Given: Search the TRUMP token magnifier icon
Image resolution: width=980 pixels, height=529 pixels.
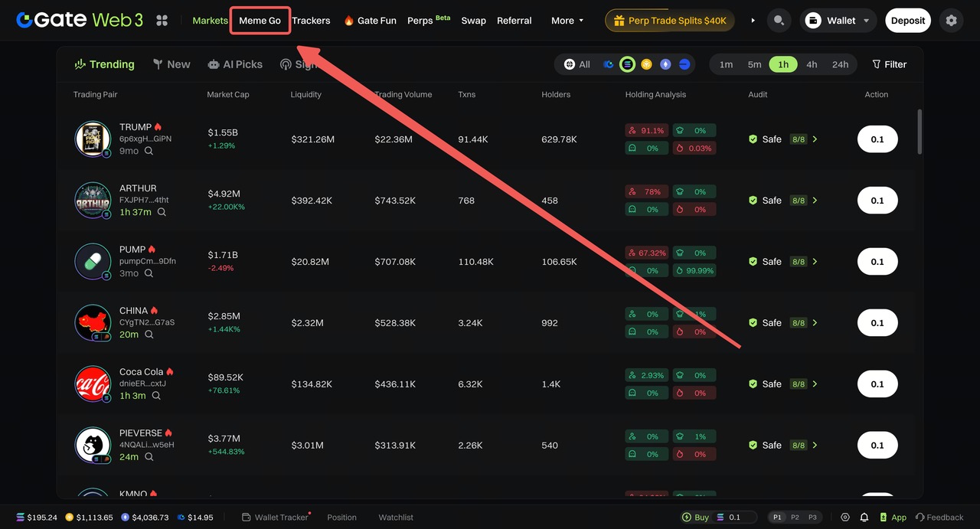Looking at the screenshot, I should pyautogui.click(x=149, y=151).
